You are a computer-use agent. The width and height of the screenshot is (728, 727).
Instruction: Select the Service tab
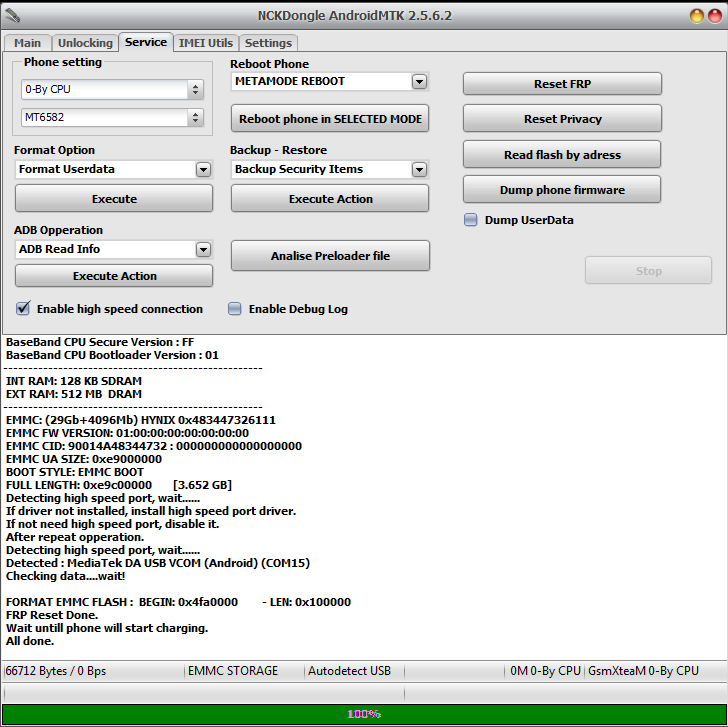(x=146, y=42)
